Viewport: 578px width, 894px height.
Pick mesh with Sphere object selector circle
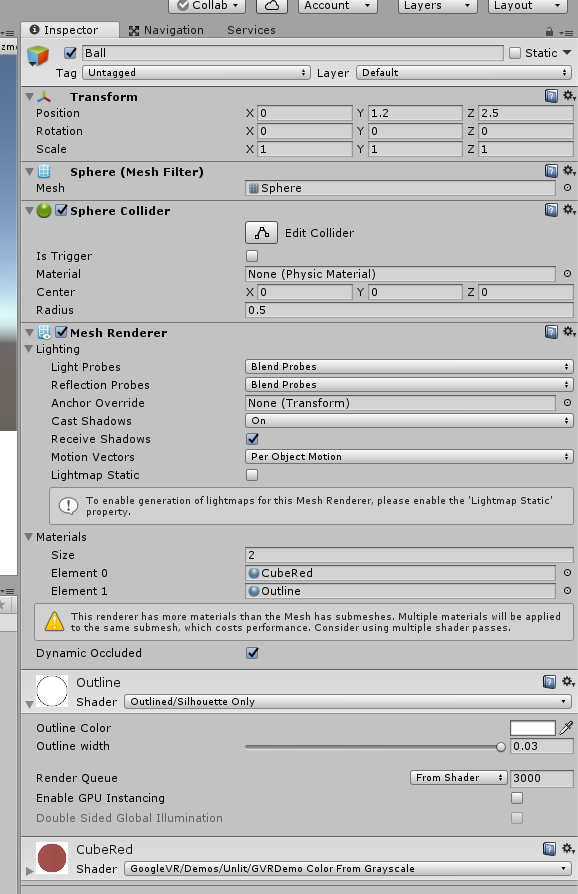567,188
